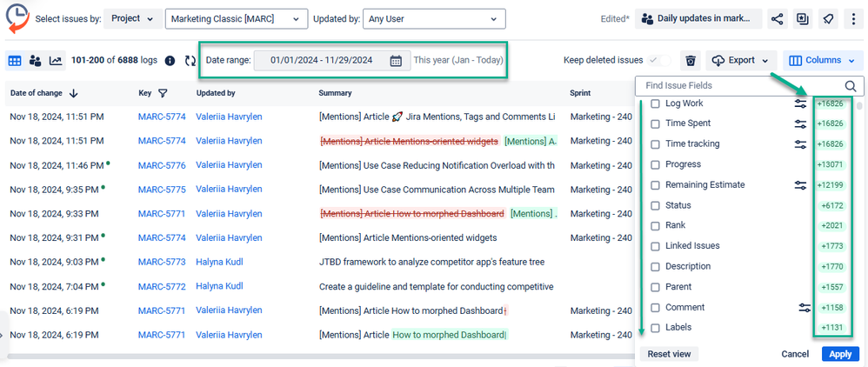868x367 pixels.
Task: Click the 'This year (Jan - Today)' text
Action: click(458, 60)
